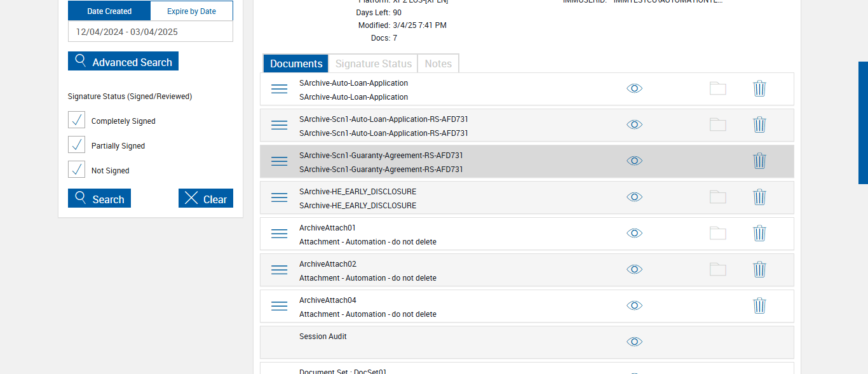Switch to Documents tab
Viewport: 868px width, 374px height.
296,63
